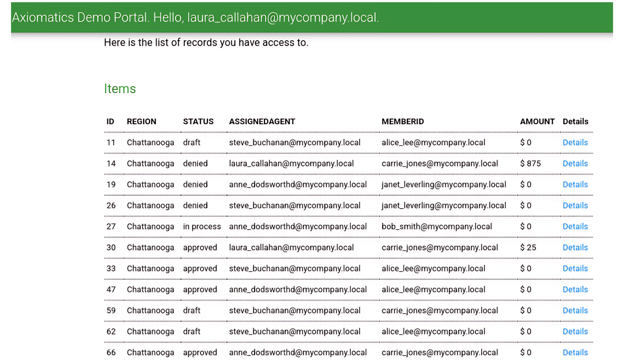Click agent steve_buchanan in row 33
This screenshot has height=364, width=624.
(295, 268)
